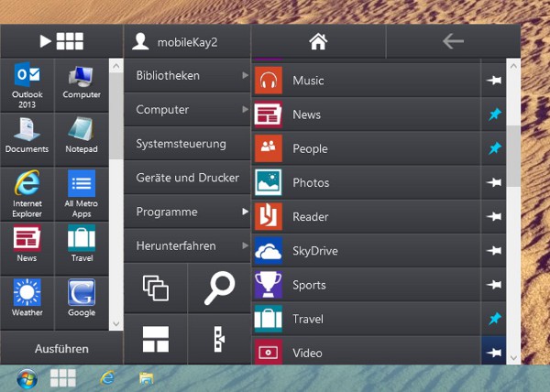Screen dimensions: 550x392
Task: Select Geräte und Drucker menu item
Action: (188, 178)
